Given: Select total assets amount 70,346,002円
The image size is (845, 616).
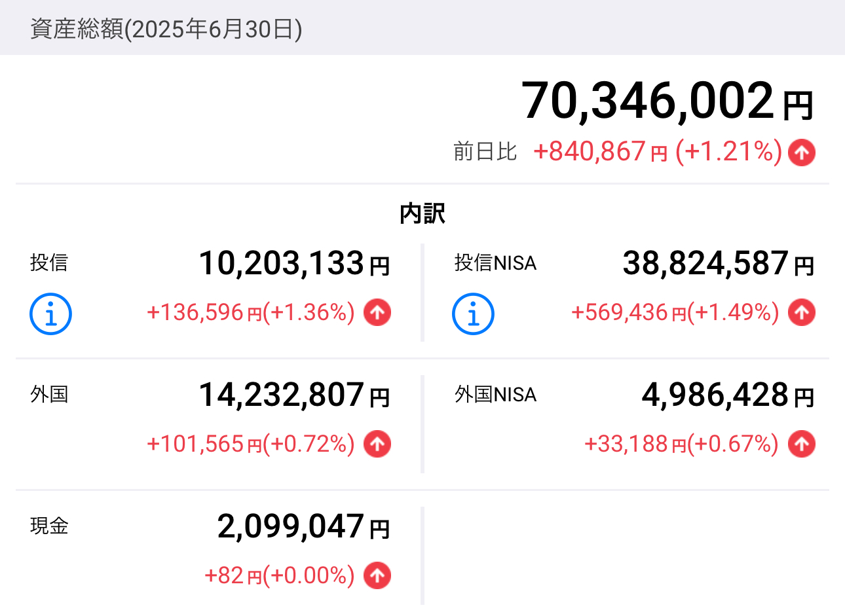Looking at the screenshot, I should click(x=667, y=101).
